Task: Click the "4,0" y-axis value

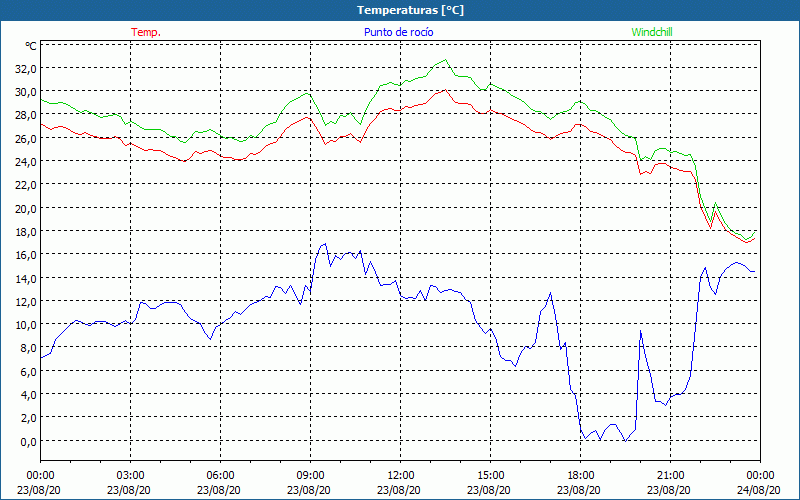Action: (29, 394)
